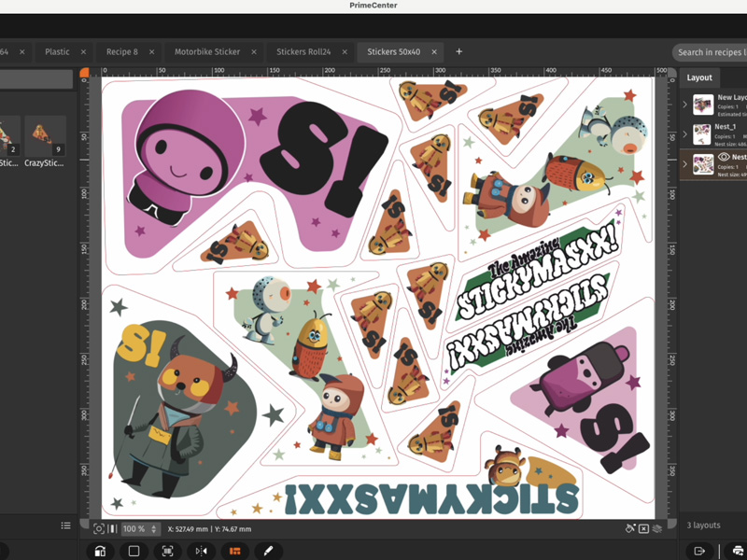The width and height of the screenshot is (747, 560).
Task: Click the CrazyStic... sticker thumbnail with count 9
Action: coord(45,136)
